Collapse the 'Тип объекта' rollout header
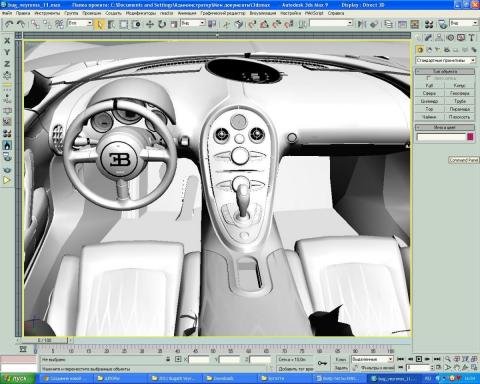 [x=445, y=71]
